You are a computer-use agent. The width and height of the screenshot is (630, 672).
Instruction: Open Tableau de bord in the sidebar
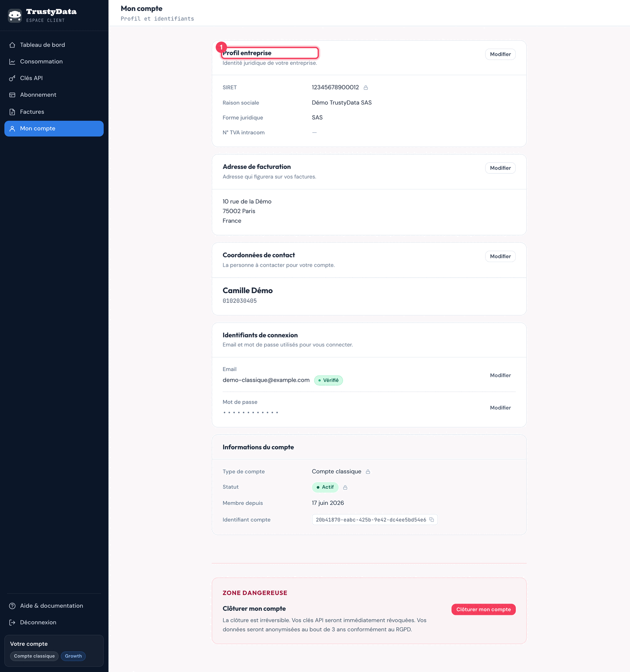pos(54,45)
